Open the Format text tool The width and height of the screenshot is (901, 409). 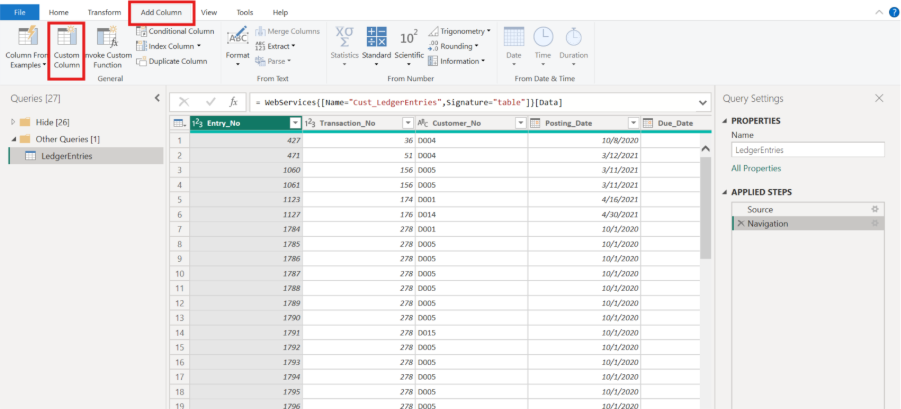pos(237,44)
